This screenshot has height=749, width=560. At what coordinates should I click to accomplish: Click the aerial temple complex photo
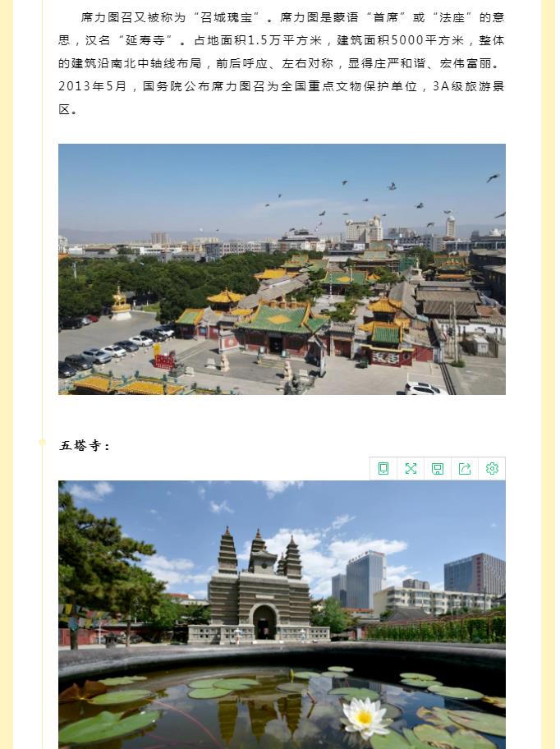click(282, 269)
